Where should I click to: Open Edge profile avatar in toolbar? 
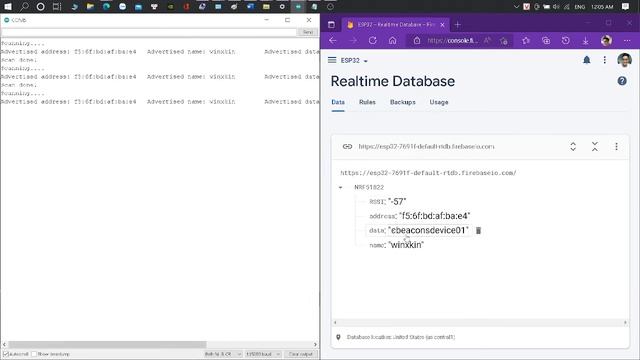tap(606, 40)
